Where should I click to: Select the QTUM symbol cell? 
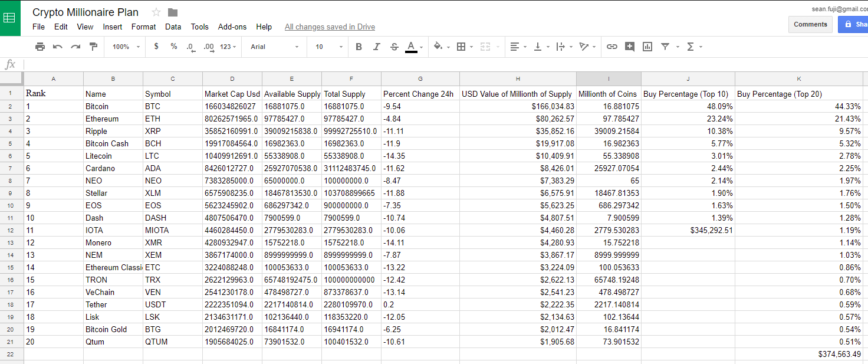(173, 342)
